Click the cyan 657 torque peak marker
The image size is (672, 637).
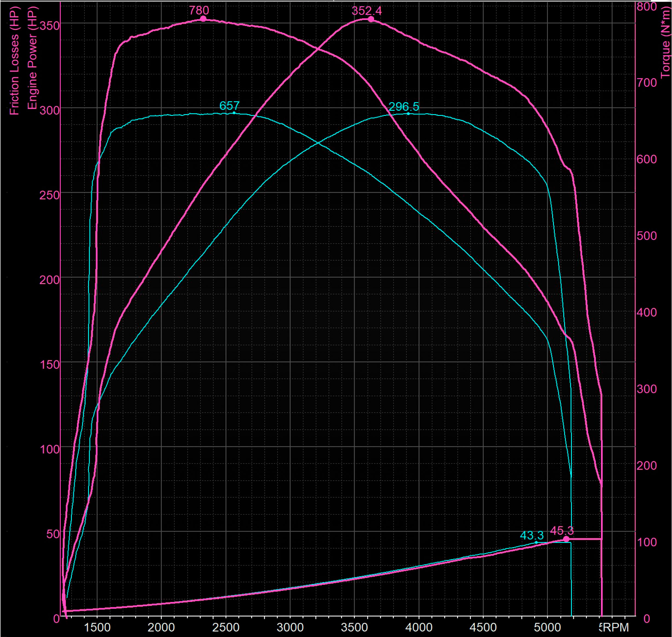click(x=234, y=113)
